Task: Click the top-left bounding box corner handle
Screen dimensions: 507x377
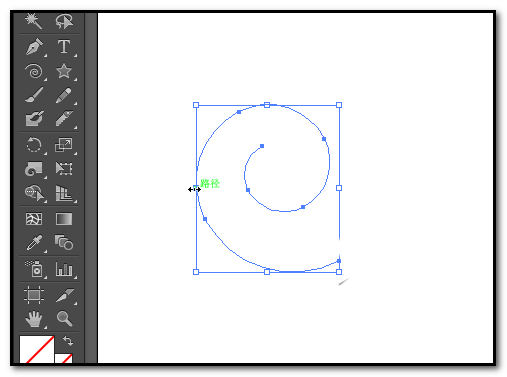Action: (x=196, y=105)
